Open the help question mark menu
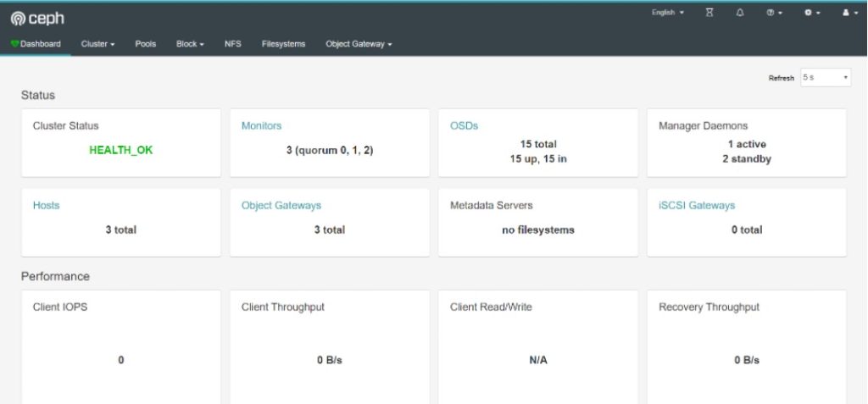Screen dimensions: 868x404 click(774, 13)
